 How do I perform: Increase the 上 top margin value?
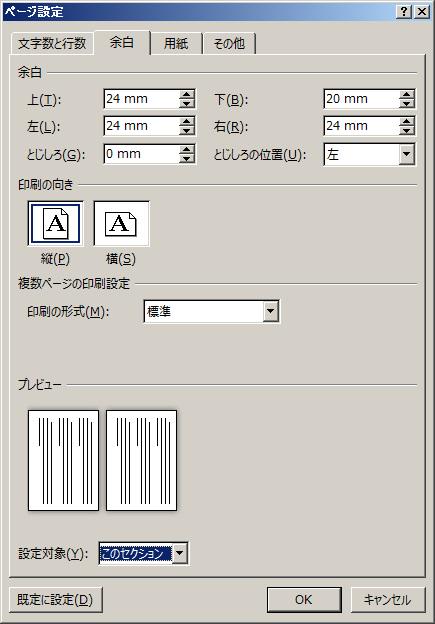(186, 94)
